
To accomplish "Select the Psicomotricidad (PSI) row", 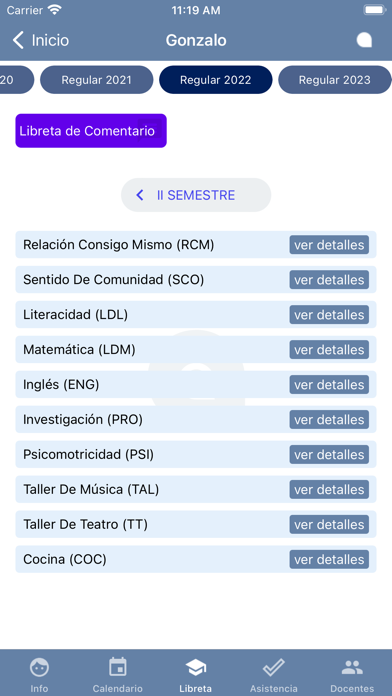I will (196, 455).
